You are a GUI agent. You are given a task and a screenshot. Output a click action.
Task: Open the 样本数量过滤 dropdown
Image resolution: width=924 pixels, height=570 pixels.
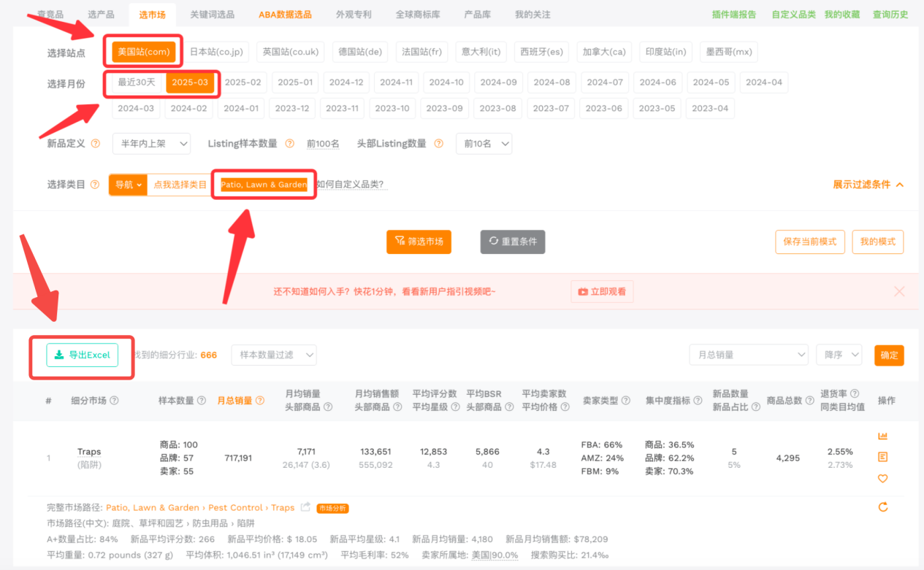tap(274, 355)
